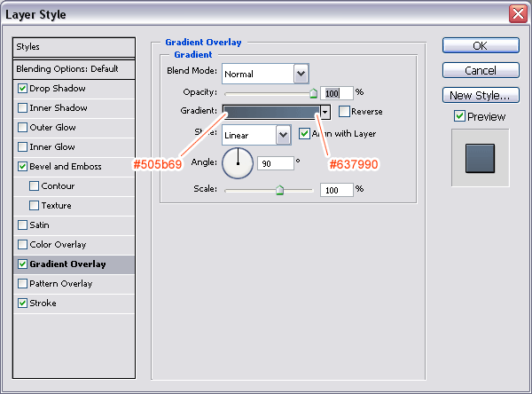532x394 pixels.
Task: Click the style preview thumbnail
Action: coord(480,157)
